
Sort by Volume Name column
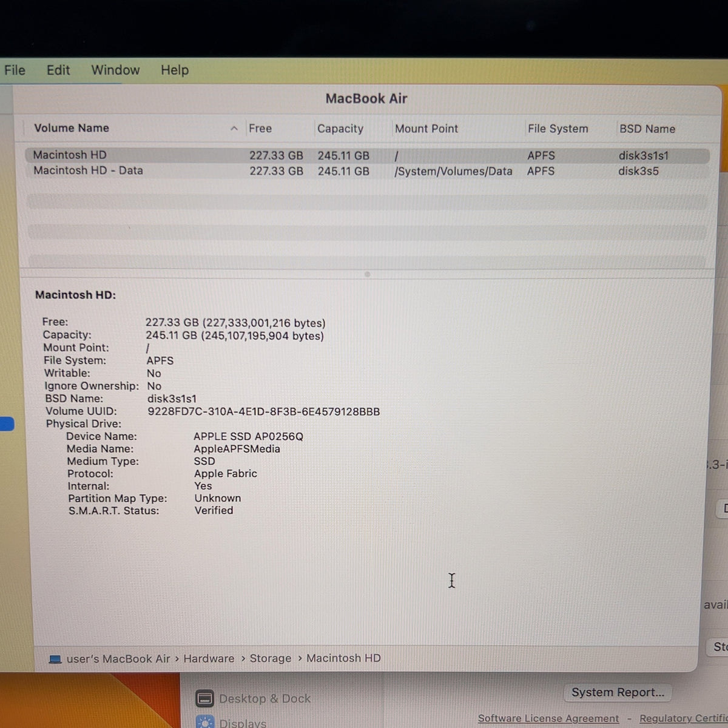[72, 128]
